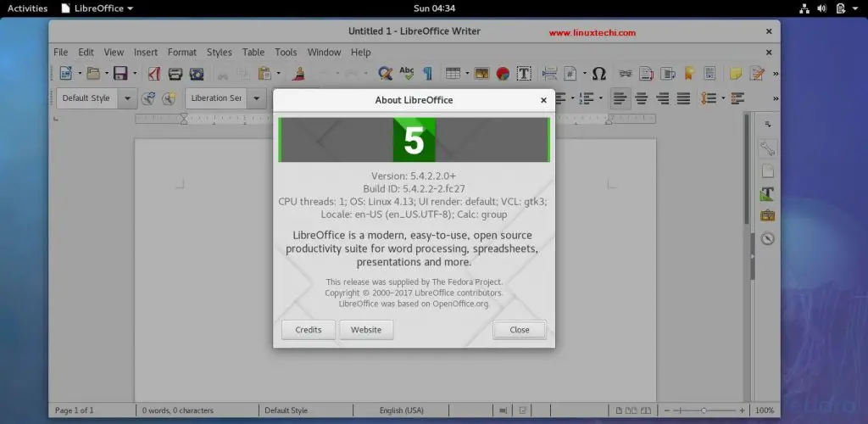Screen dimensions: 868x424
Task: Select the Clone Formatting paintbrush
Action: tap(298, 73)
